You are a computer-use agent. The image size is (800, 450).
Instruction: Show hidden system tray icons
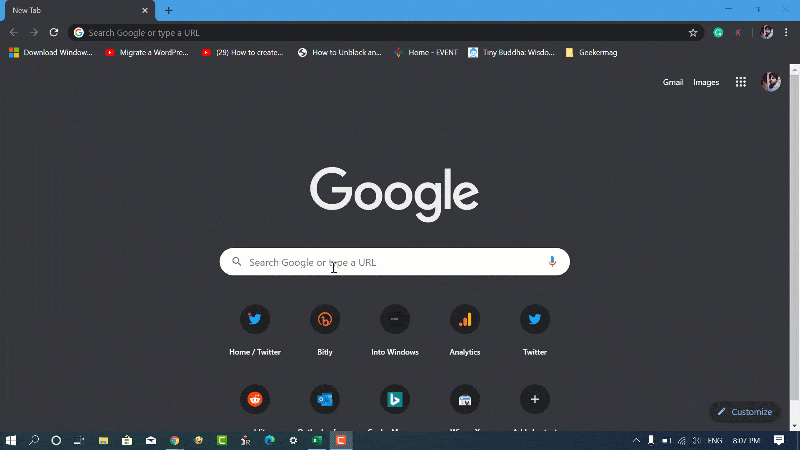click(636, 440)
